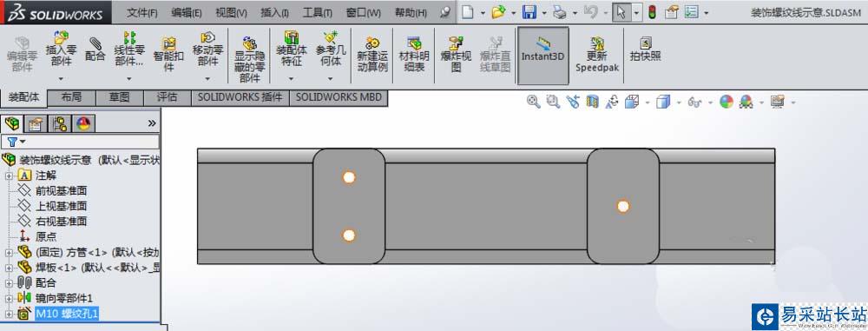
Task: Click the Rebuild traffic light icon
Action: [652, 12]
